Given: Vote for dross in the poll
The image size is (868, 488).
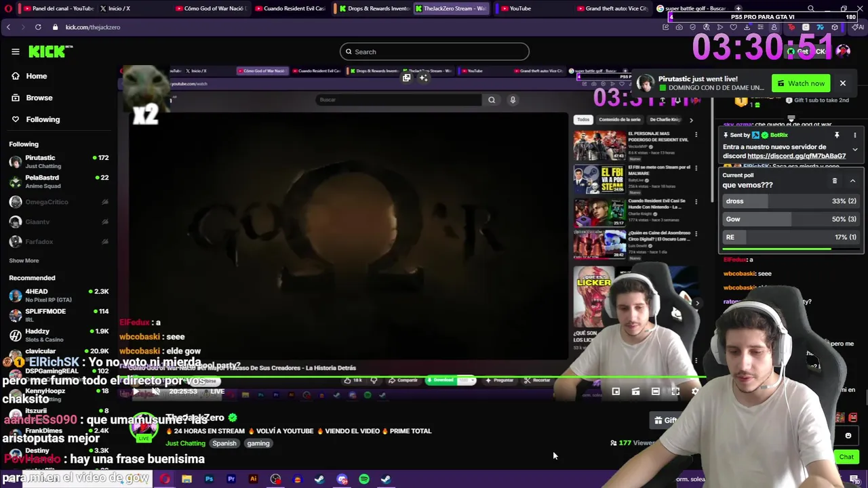Looking at the screenshot, I should click(x=791, y=201).
